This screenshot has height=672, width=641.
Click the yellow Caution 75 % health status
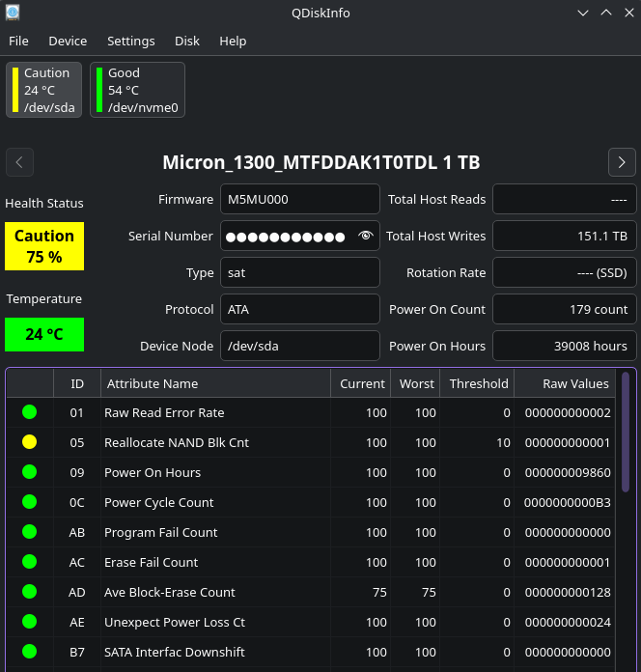pos(44,246)
